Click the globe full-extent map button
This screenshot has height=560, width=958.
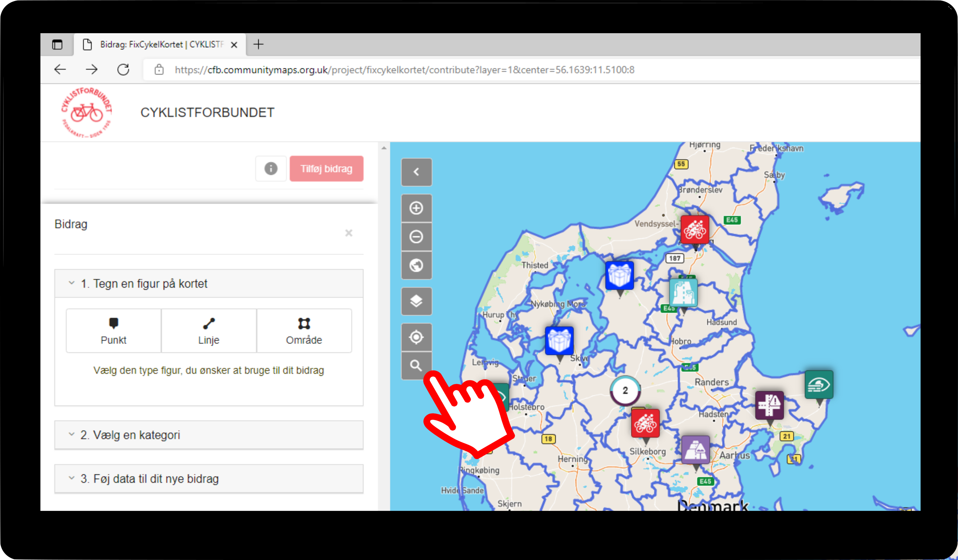(x=416, y=265)
